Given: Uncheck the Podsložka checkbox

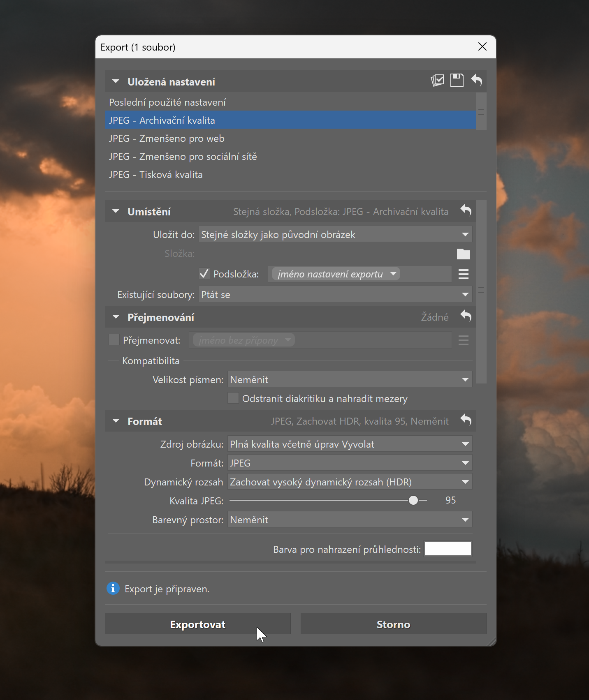Looking at the screenshot, I should pos(204,274).
